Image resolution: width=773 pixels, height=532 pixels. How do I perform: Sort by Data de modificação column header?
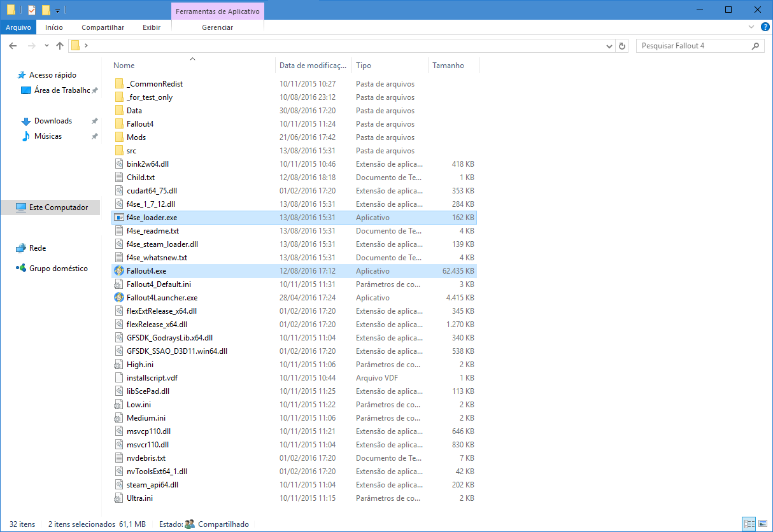point(314,66)
